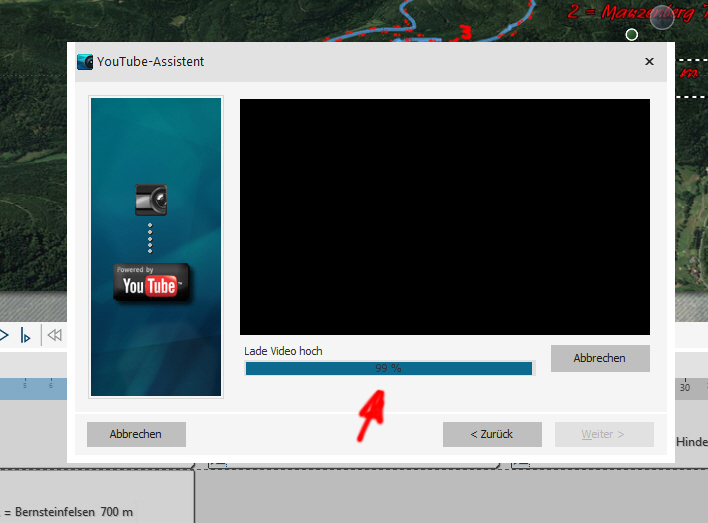Click the YouTube-Assistent title bar camera icon

[x=85, y=61]
